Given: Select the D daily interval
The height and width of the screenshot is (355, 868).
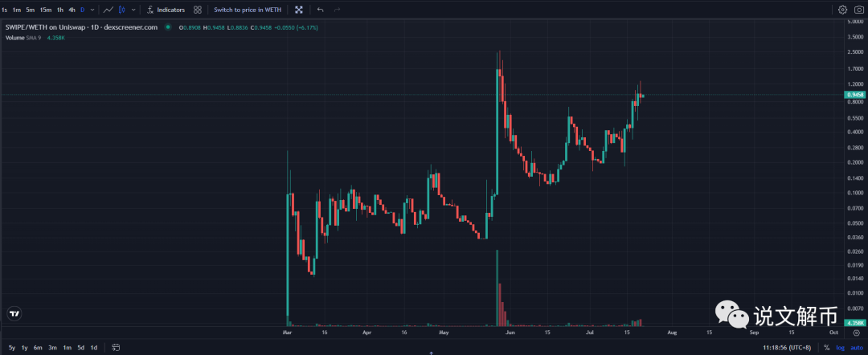Looking at the screenshot, I should point(83,10).
